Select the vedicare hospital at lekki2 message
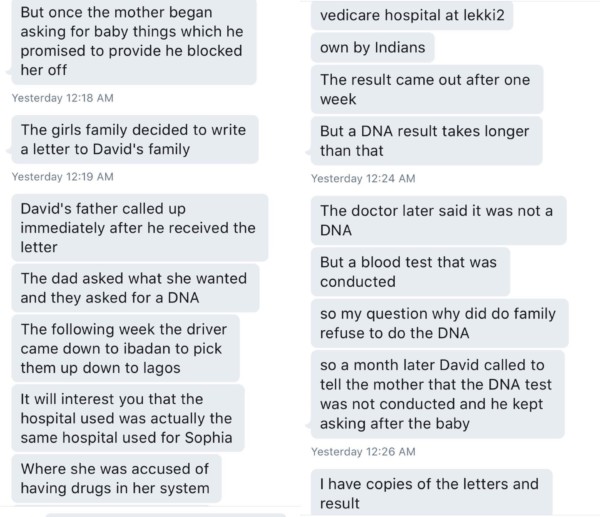 pos(412,15)
